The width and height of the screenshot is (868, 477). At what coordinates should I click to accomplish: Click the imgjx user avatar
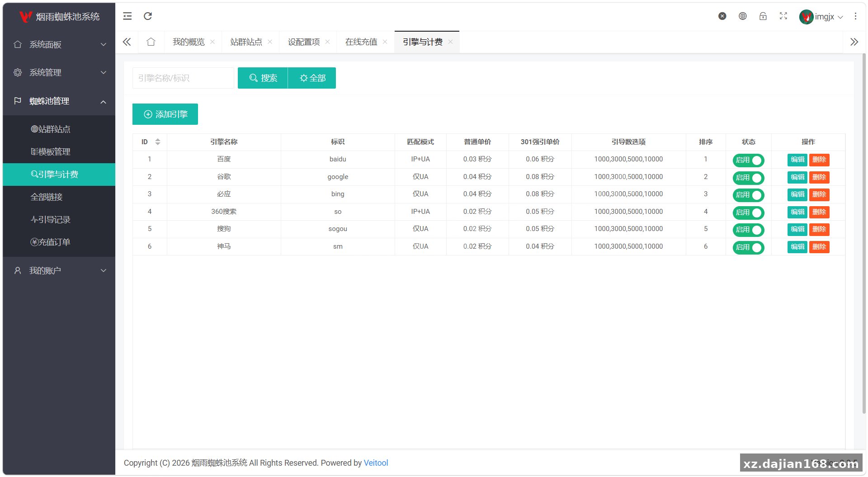pos(806,17)
